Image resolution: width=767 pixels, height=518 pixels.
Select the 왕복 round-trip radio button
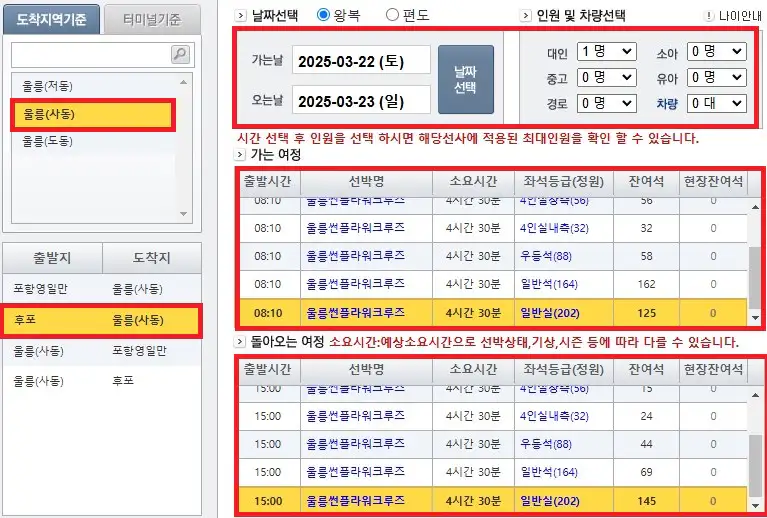pyautogui.click(x=323, y=15)
